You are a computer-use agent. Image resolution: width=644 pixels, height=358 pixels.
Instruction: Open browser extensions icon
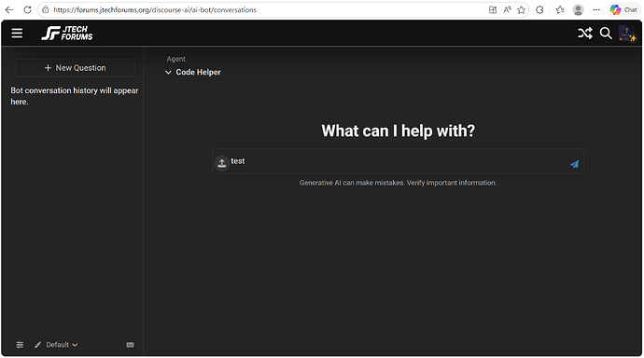pos(539,10)
